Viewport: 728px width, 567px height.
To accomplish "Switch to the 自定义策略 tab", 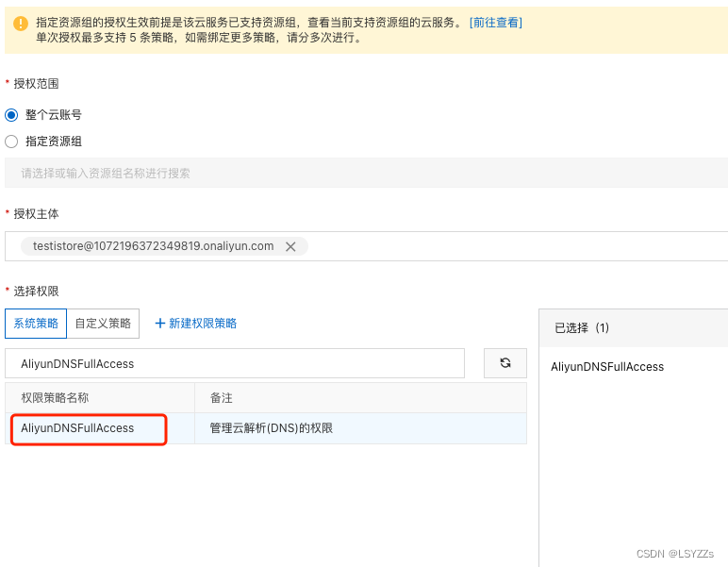I will [104, 324].
